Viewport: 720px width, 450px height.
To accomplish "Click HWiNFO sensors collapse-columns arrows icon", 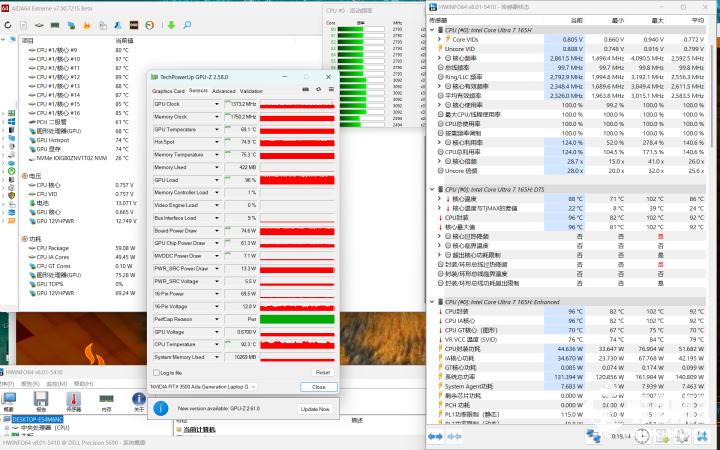I will click(454, 436).
